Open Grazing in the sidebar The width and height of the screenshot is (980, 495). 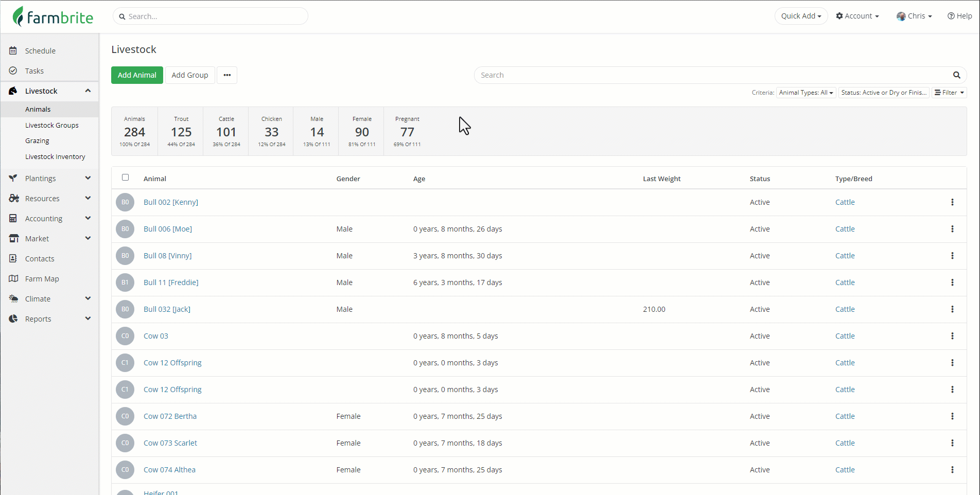tap(37, 140)
